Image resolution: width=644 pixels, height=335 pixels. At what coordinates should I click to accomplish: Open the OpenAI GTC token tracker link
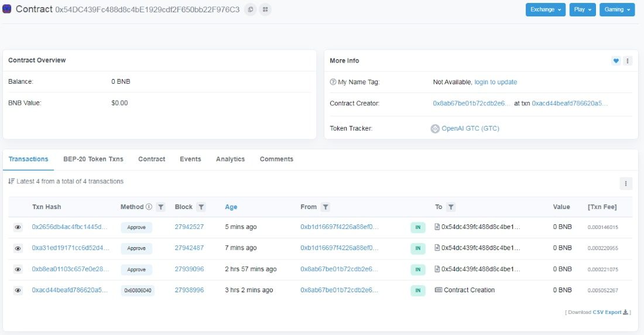click(470, 128)
